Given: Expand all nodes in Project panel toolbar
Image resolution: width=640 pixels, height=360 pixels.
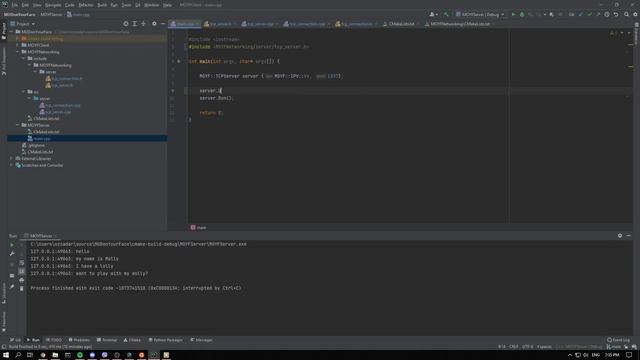Looking at the screenshot, I should pos(134,24).
